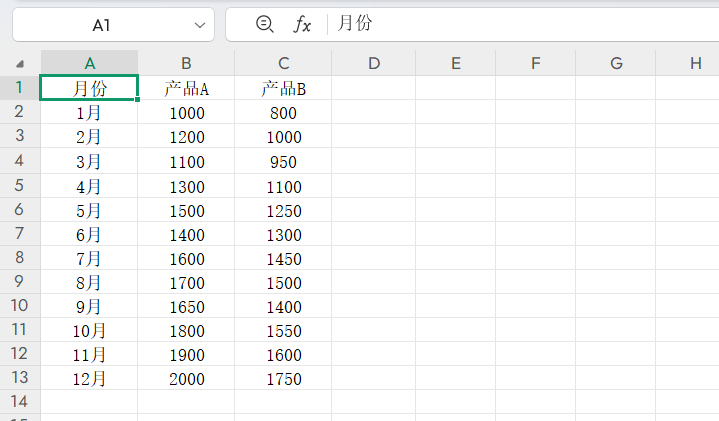
Task: Select column A header
Action: coord(89,63)
